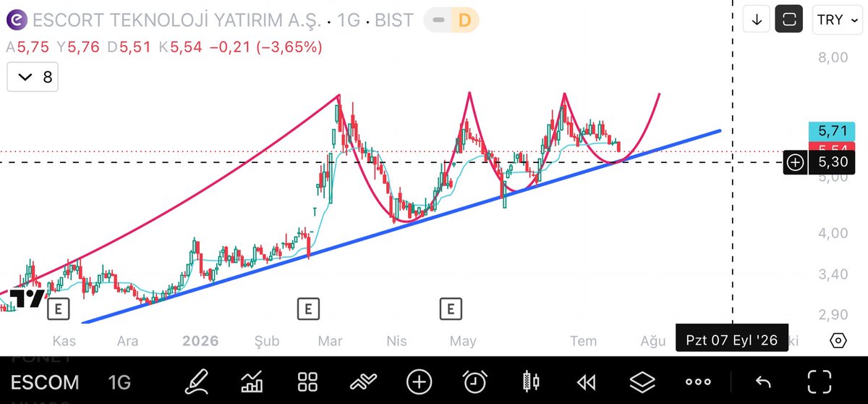Screen dimensions: 868x404
Task: Open the E earnings marker near Kas
Action: 58,309
